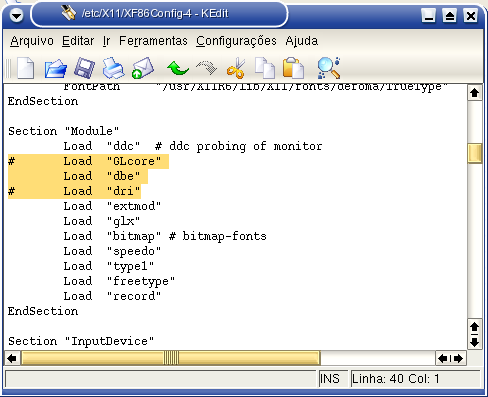This screenshot has width=488, height=397.
Task: Open the Configurações menu
Action: pyautogui.click(x=236, y=41)
